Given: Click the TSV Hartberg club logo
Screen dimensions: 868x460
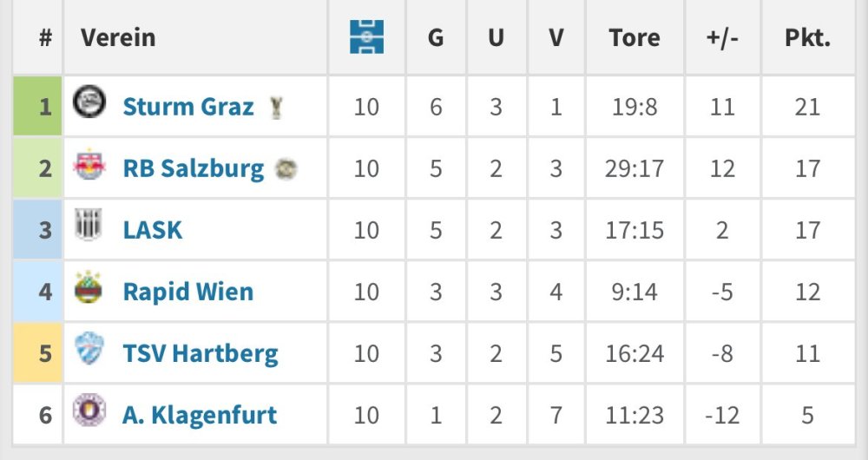Looking at the screenshot, I should click(89, 351).
